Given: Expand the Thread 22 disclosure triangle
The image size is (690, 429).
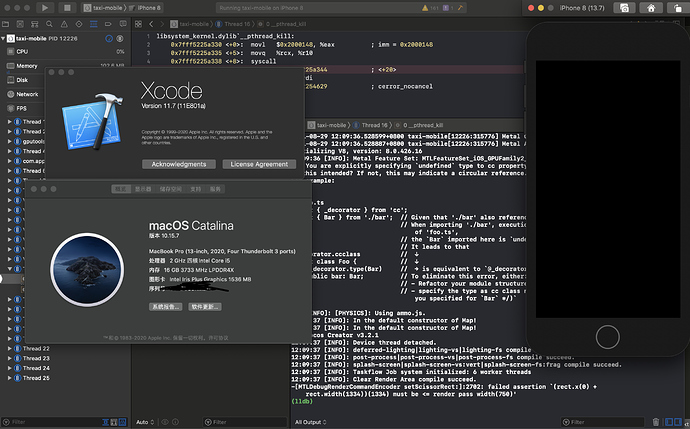Looking at the screenshot, I should (x=9, y=348).
